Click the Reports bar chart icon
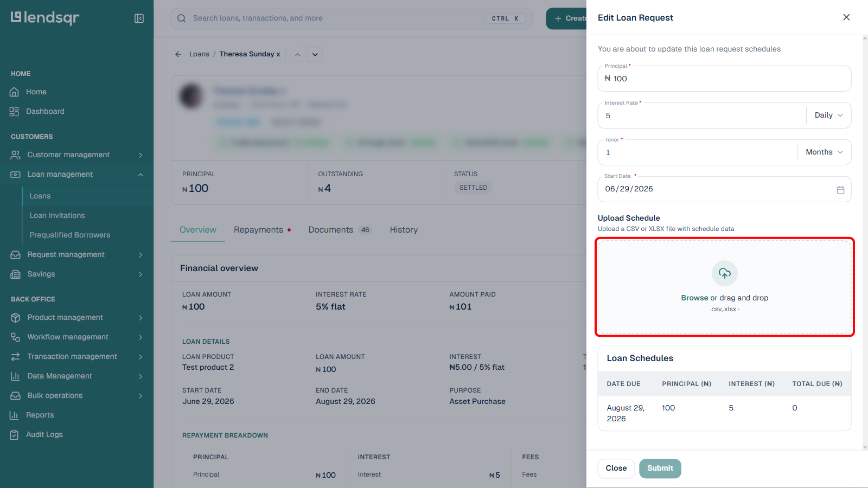The image size is (868, 488). tap(15, 415)
